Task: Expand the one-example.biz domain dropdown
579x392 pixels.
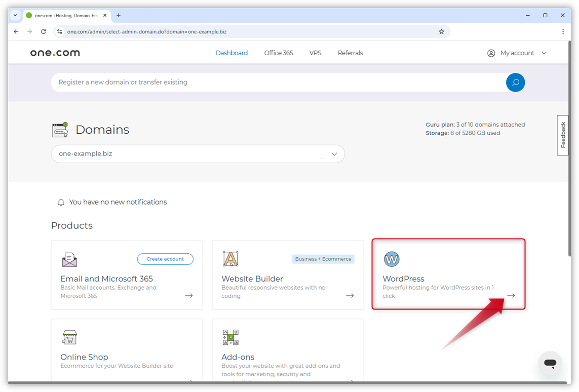Action: [334, 154]
